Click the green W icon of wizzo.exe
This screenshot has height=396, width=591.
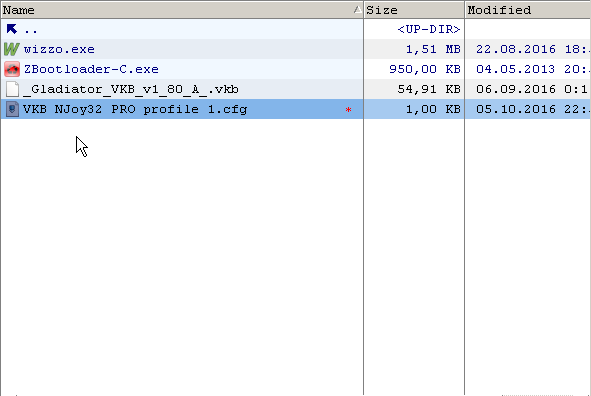(x=12, y=49)
